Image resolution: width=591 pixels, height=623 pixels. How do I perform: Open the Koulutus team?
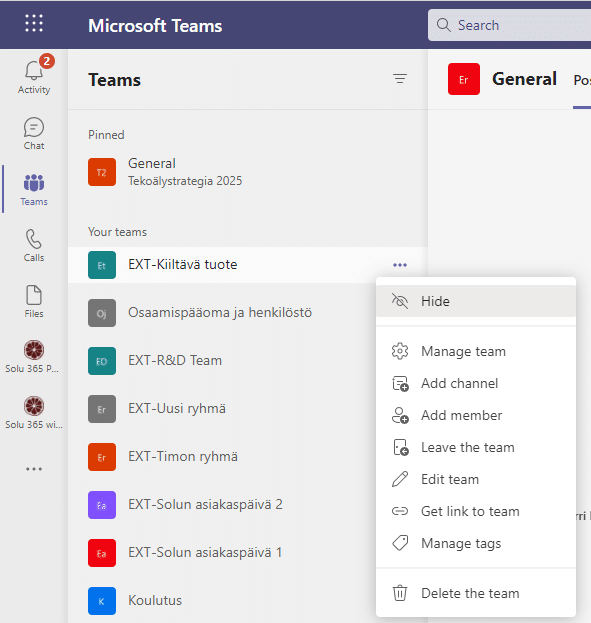[223, 601]
